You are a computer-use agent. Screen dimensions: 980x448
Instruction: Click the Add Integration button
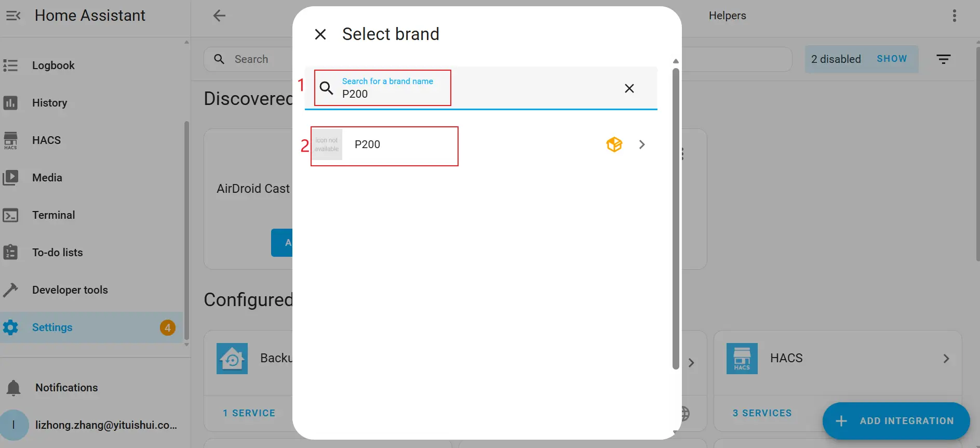[896, 421]
